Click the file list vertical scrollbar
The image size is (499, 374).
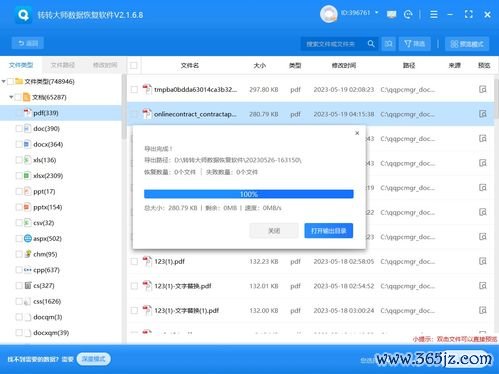click(x=496, y=98)
